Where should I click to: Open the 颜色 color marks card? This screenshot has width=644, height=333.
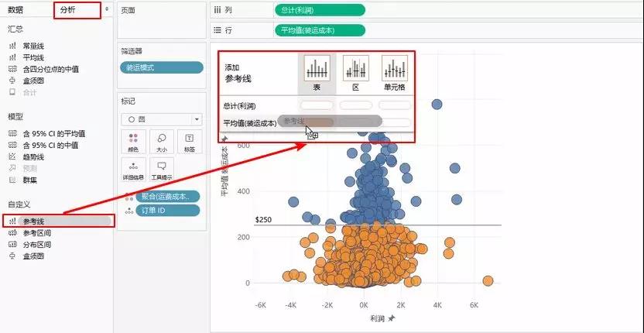coord(134,141)
